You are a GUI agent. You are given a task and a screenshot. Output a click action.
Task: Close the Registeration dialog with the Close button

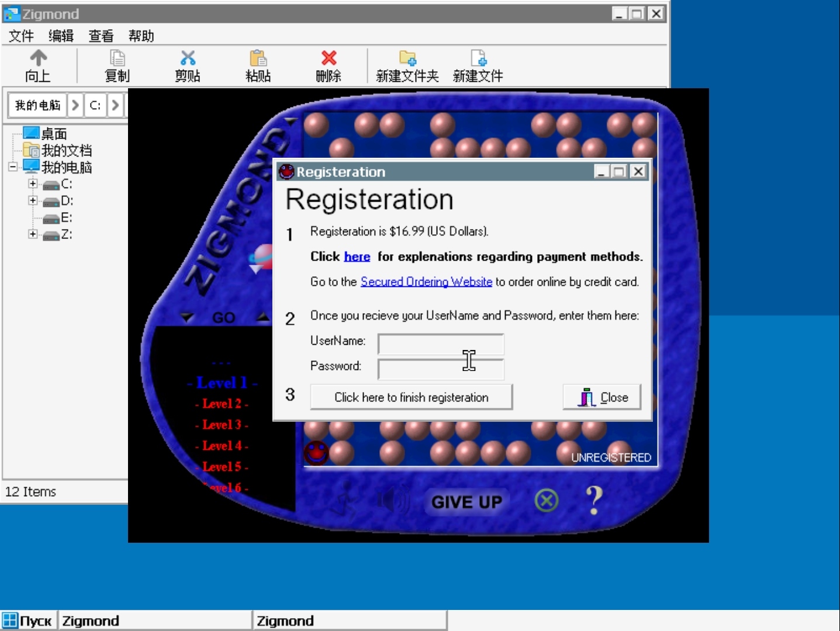602,397
